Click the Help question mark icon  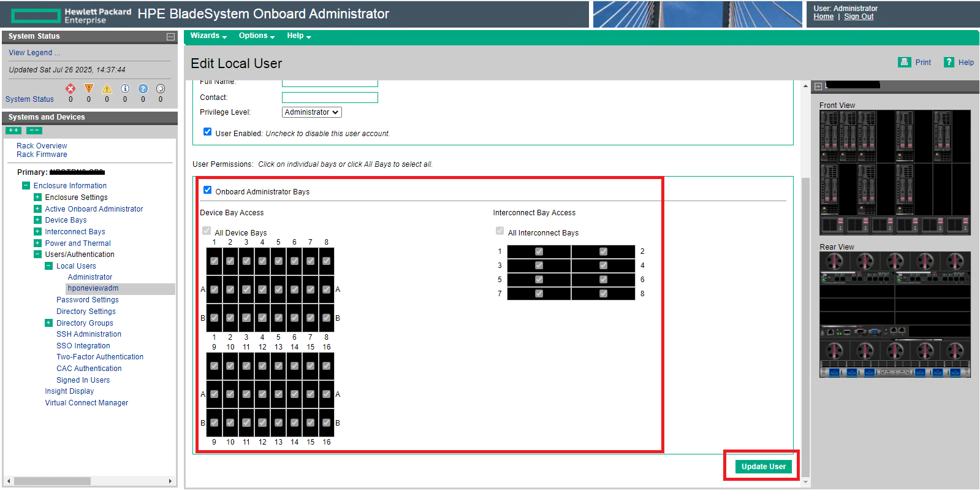[949, 62]
